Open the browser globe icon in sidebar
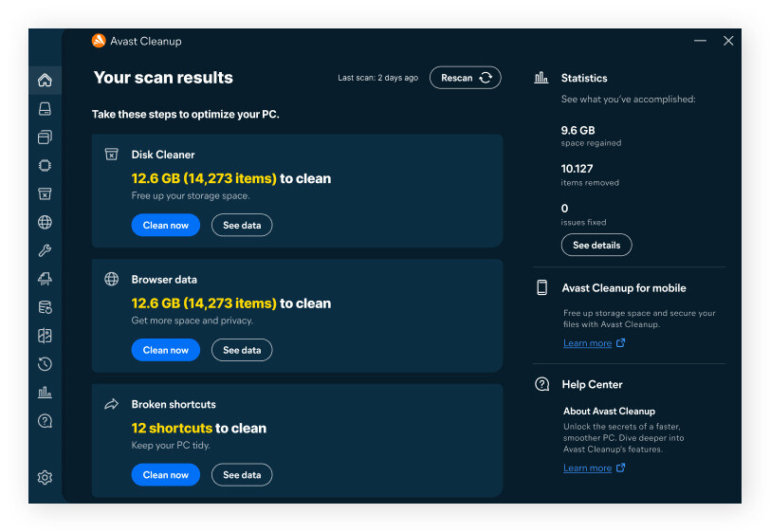770x532 pixels. (x=45, y=222)
